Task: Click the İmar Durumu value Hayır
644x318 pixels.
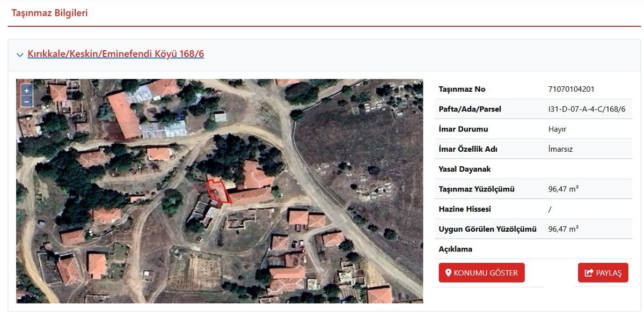Action: 557,129
